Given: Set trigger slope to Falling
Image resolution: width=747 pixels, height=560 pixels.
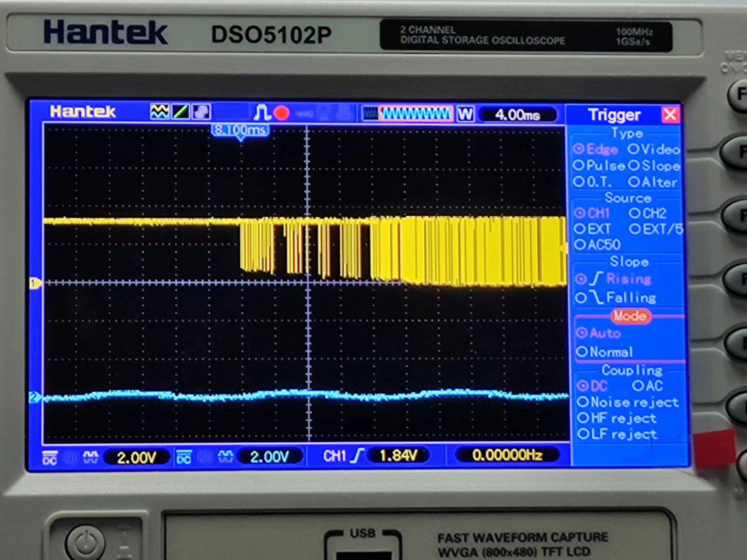Looking at the screenshot, I should (x=615, y=298).
